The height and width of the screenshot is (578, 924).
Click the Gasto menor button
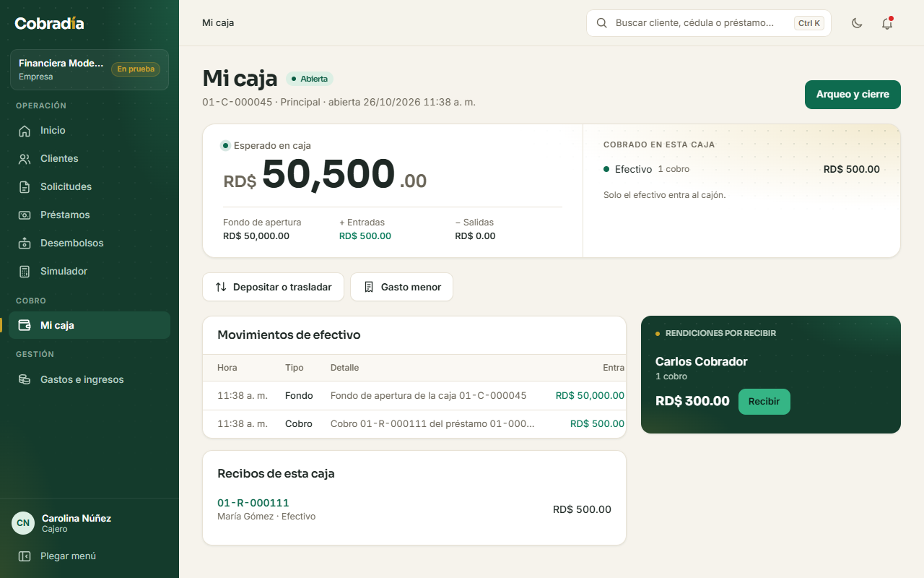click(401, 287)
